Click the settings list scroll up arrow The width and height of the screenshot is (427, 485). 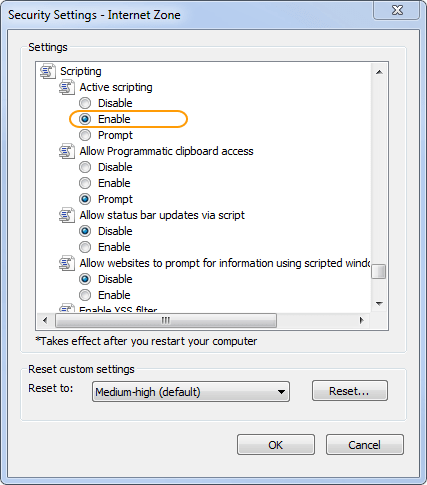[x=379, y=72]
